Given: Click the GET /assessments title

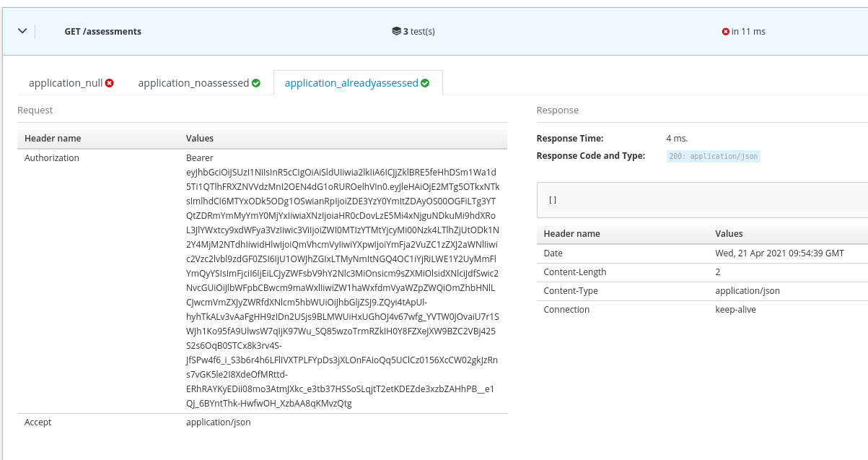Looking at the screenshot, I should [103, 32].
